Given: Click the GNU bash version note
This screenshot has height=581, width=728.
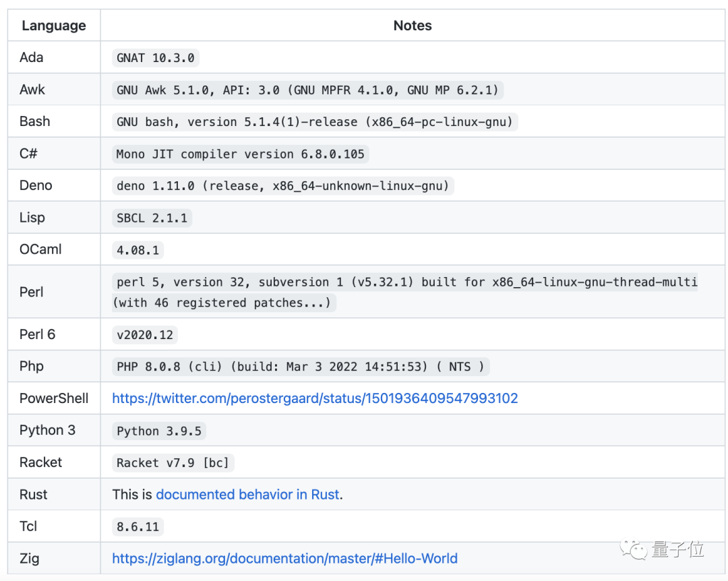Looking at the screenshot, I should coord(315,122).
